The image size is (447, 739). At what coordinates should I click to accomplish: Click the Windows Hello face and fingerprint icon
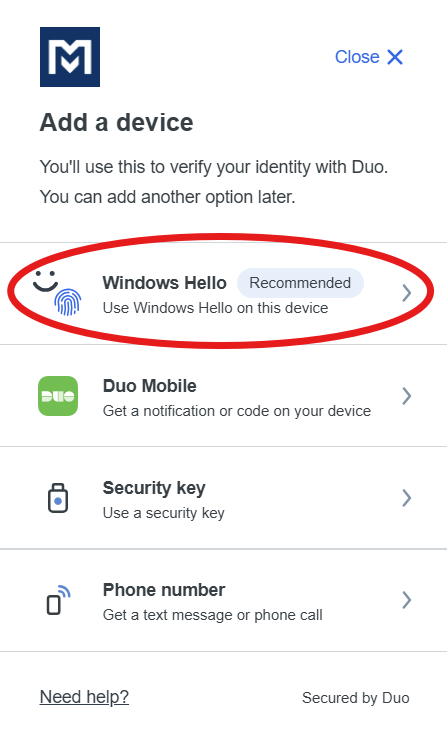pyautogui.click(x=58, y=293)
